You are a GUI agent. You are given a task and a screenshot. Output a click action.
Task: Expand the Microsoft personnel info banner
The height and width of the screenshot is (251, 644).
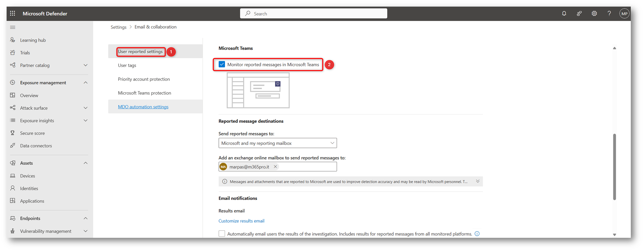point(478,181)
